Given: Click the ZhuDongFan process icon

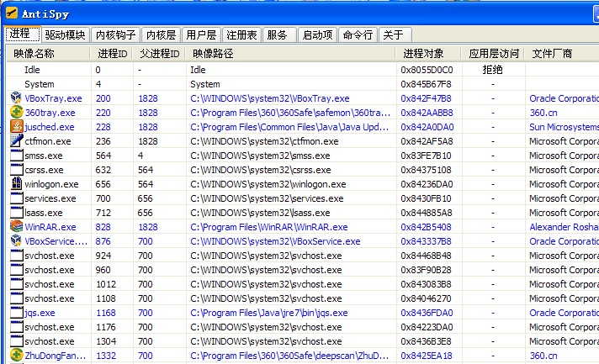Looking at the screenshot, I should 16,356.
